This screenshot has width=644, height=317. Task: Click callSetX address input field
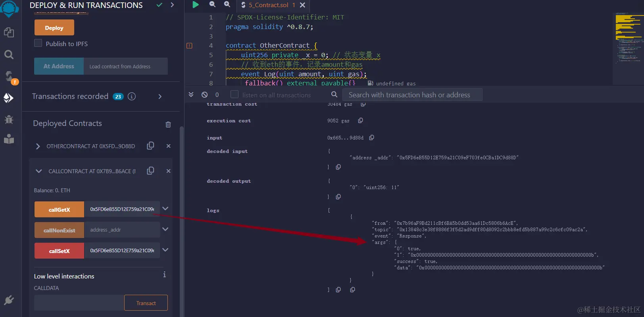pyautogui.click(x=122, y=250)
